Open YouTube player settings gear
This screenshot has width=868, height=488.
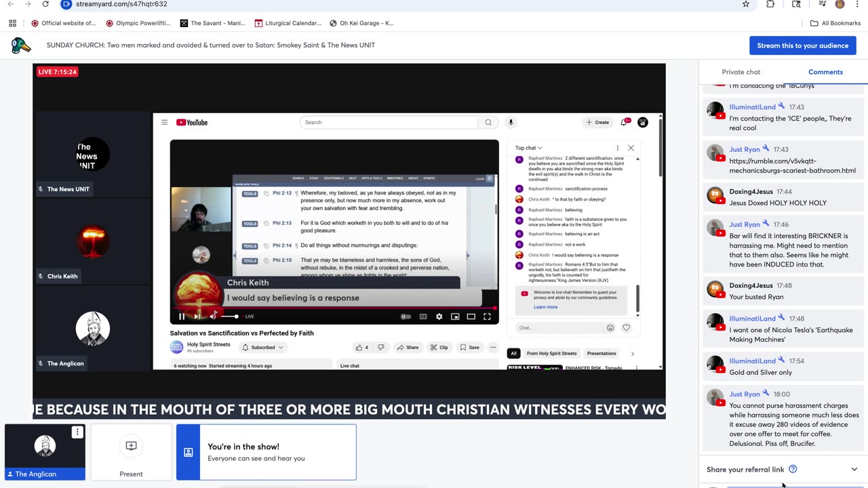tap(439, 317)
